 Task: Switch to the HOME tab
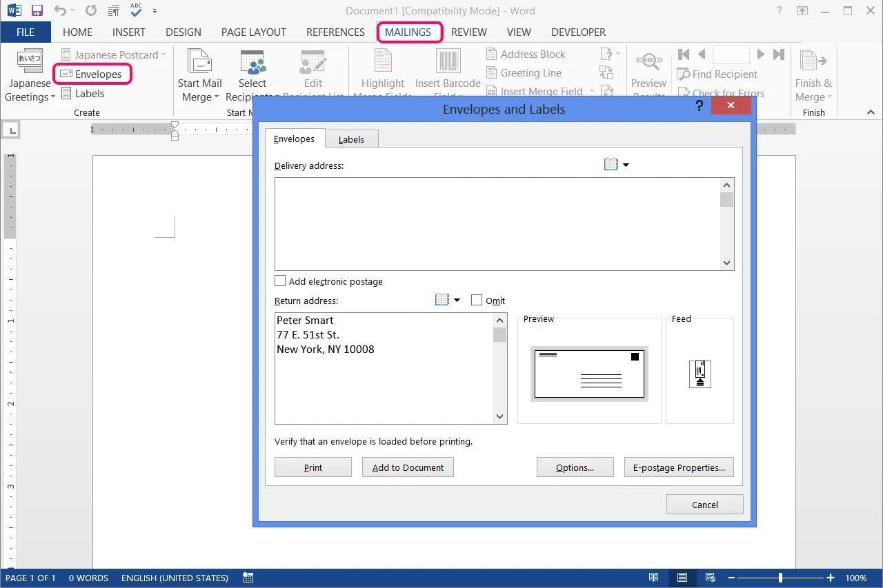77,32
